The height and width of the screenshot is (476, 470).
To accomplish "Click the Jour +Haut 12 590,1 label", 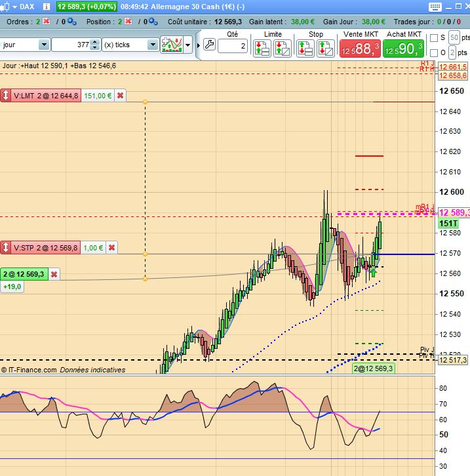I will tap(59, 66).
